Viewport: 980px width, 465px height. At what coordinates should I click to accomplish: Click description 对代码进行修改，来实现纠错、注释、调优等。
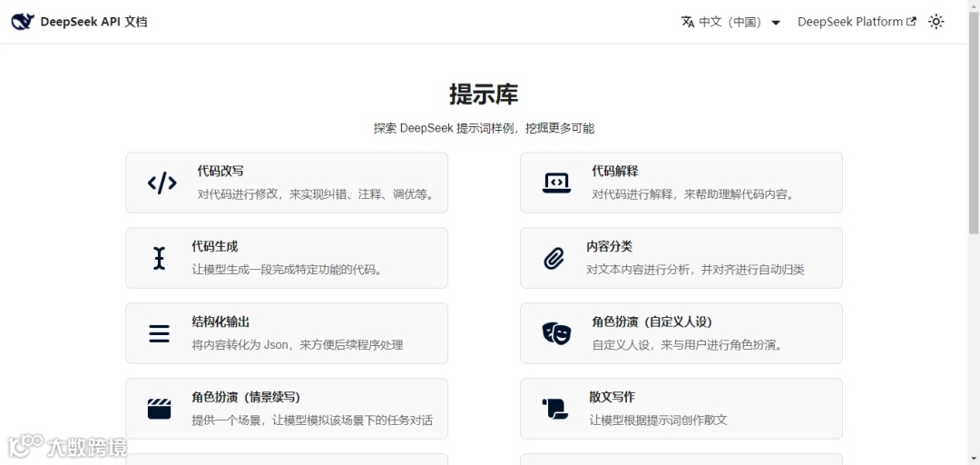coord(316,194)
